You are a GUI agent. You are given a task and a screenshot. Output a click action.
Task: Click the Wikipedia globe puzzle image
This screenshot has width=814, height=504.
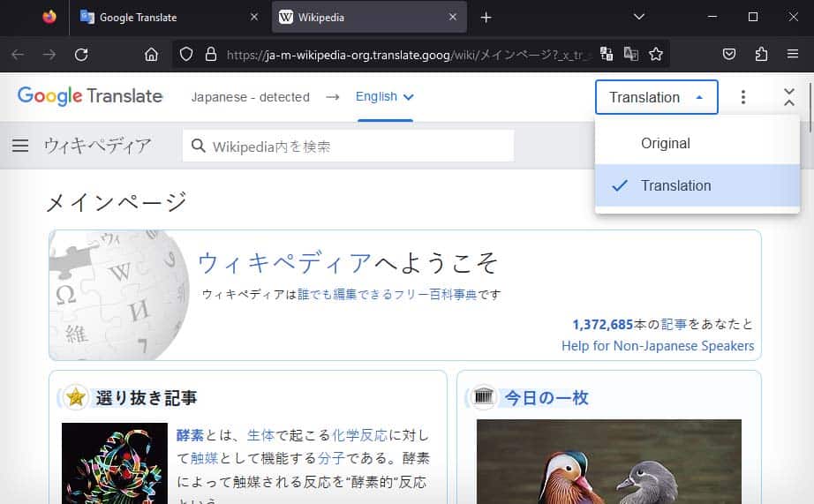(x=119, y=295)
